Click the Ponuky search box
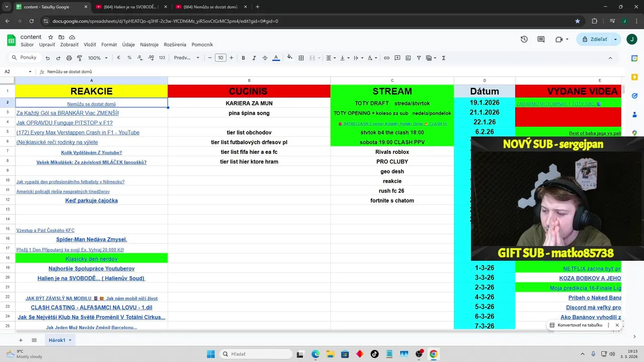 24,58
